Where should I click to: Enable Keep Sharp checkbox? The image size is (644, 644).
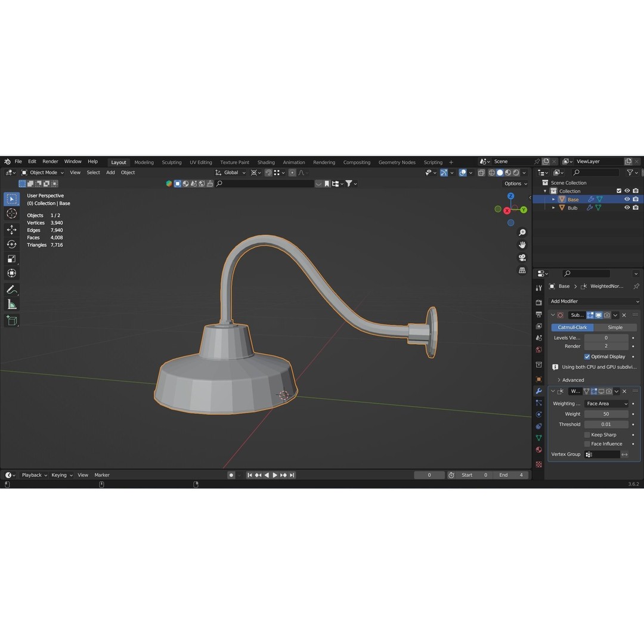coord(587,435)
